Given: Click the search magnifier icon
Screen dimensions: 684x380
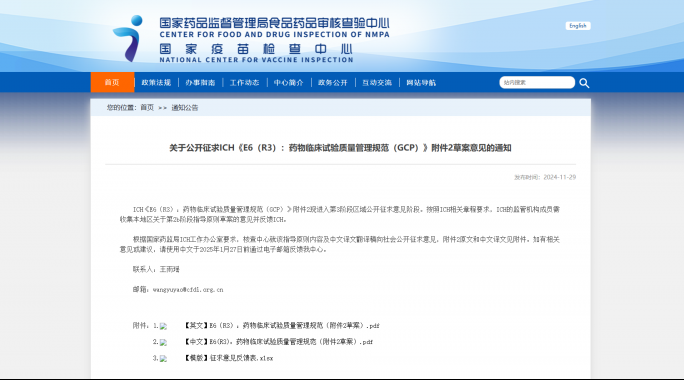Looking at the screenshot, I should pos(584,83).
